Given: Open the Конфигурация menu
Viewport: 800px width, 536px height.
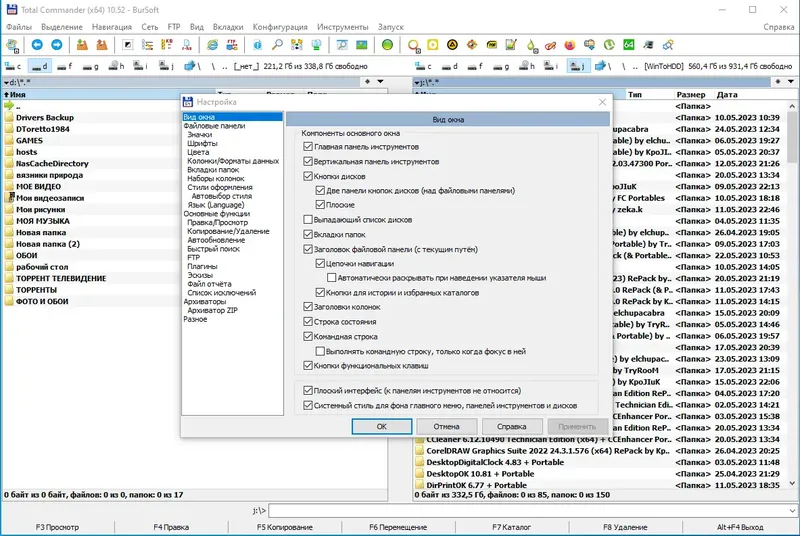Looking at the screenshot, I should pyautogui.click(x=280, y=27).
